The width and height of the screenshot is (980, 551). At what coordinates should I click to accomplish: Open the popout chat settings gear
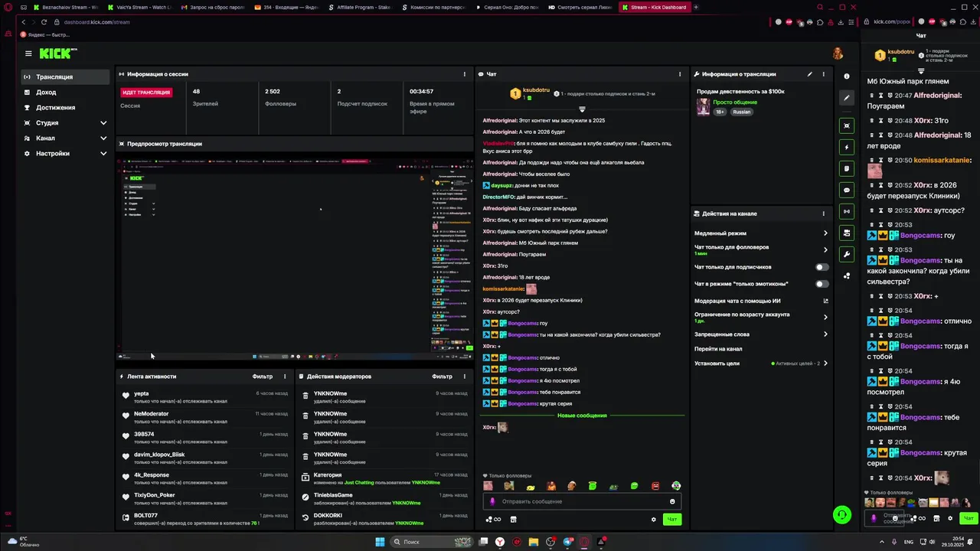point(950,518)
